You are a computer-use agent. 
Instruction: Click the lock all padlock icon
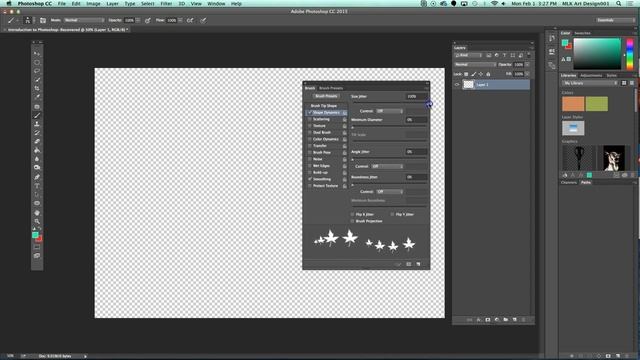coord(488,74)
